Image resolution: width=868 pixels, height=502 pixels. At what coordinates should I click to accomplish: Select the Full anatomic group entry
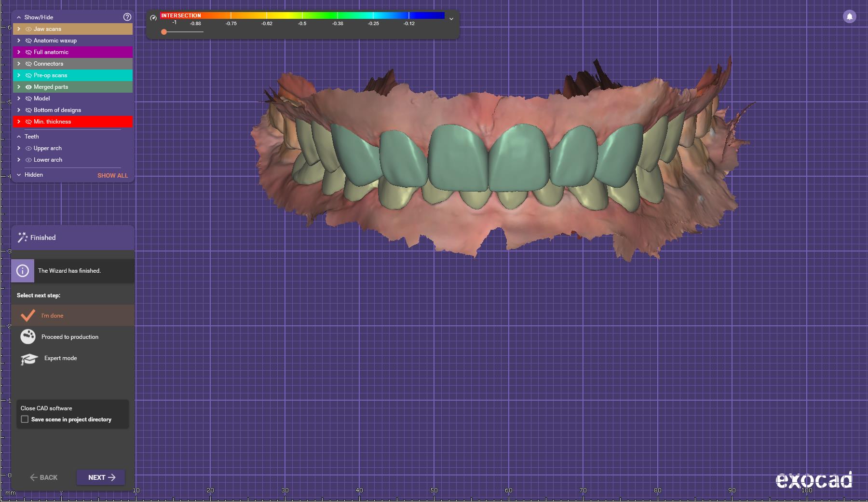pyautogui.click(x=51, y=52)
